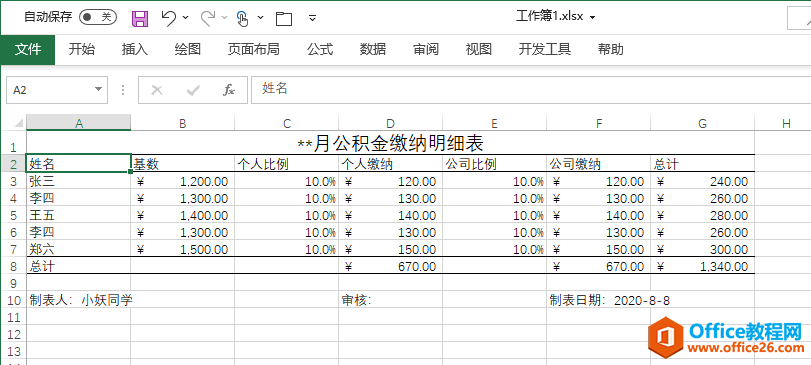811x365 pixels.
Task: Open the 文件 tab
Action: click(28, 50)
